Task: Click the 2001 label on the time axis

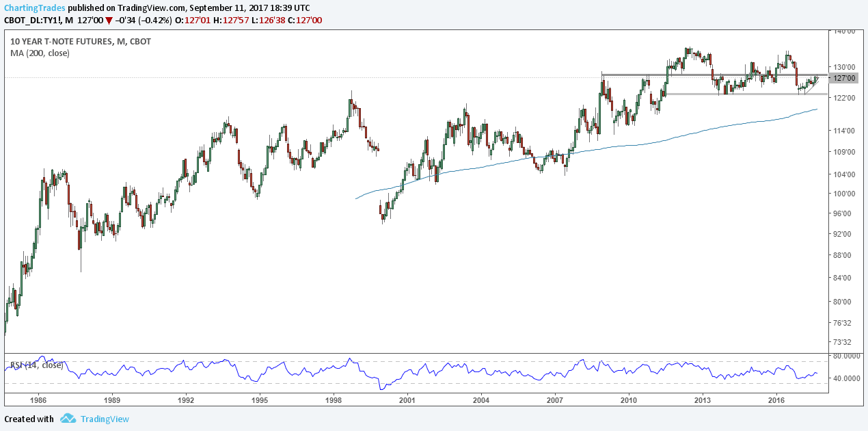Action: point(407,400)
